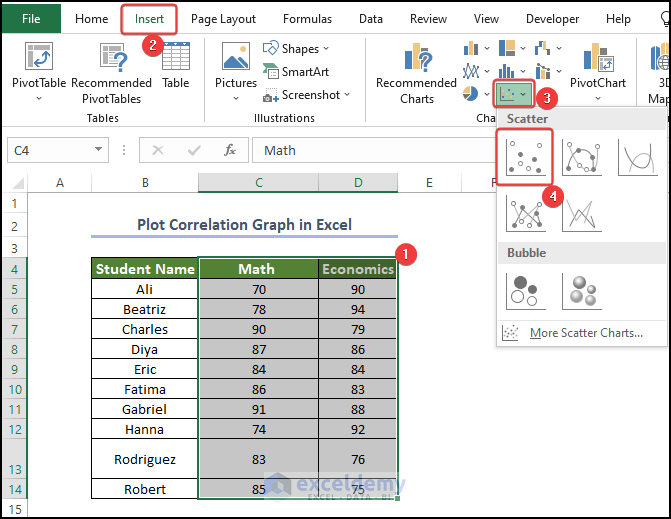Expand the pie chart dropdown arrow
Screen dimensions: 671x519
487,94
